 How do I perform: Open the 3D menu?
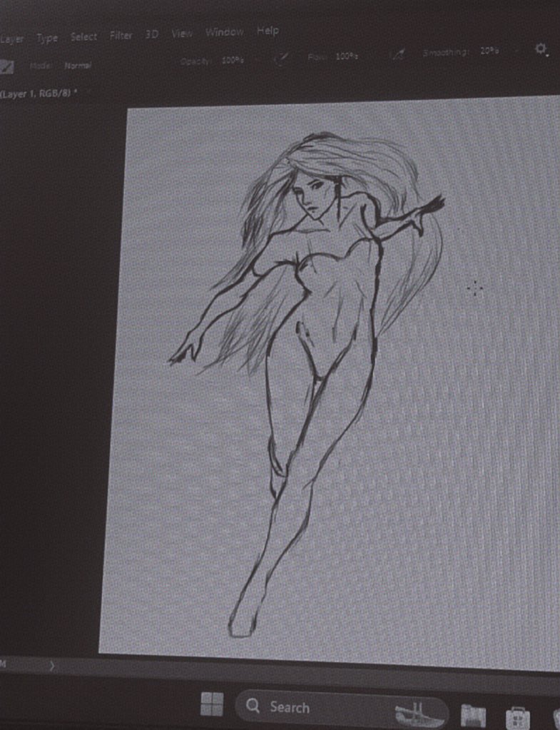click(152, 34)
